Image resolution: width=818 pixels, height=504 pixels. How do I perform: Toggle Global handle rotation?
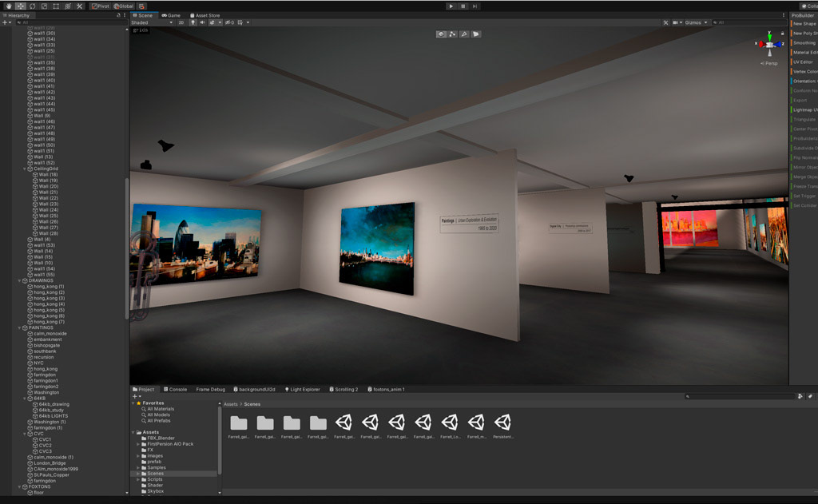(x=124, y=6)
